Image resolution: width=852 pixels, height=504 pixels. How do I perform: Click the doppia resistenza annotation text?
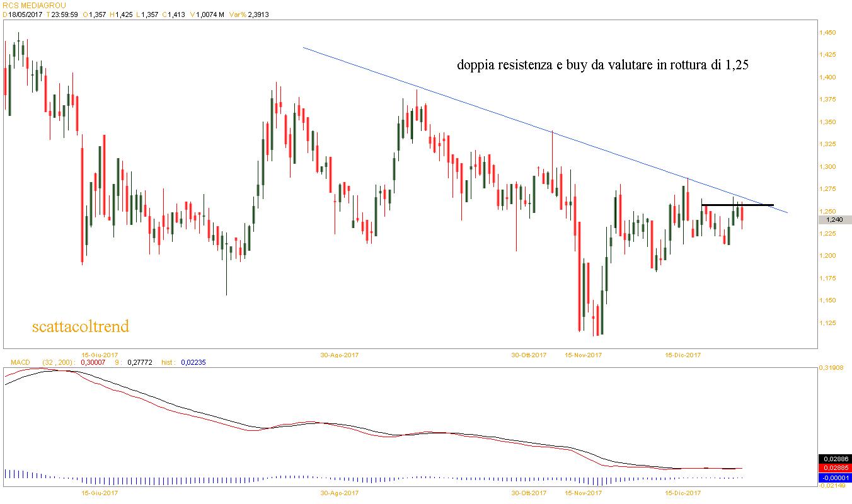pos(602,66)
